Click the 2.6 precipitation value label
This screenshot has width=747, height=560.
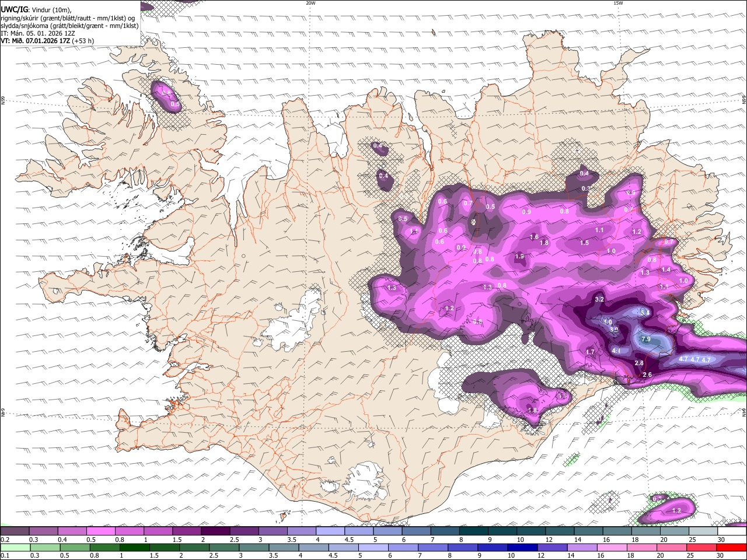[x=647, y=374]
